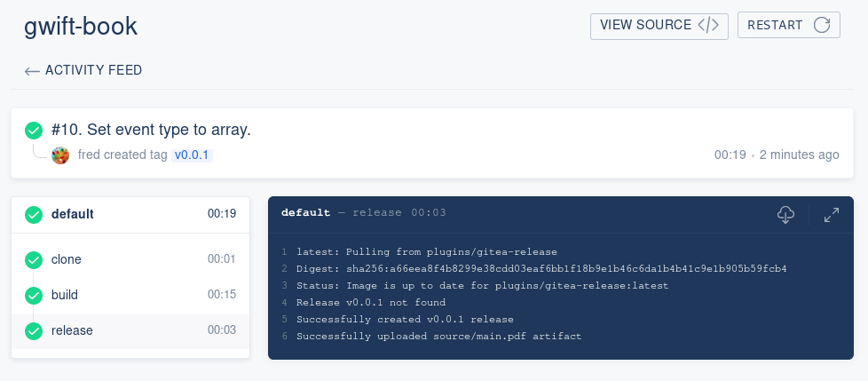
Task: Click fred's user avatar
Action: 60,155
